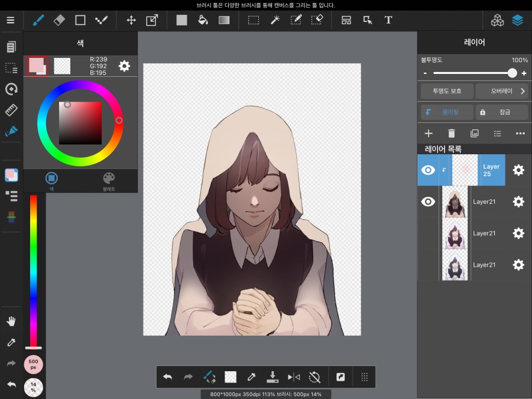Adjust the 불투명도 opacity slider
Viewport: 532px width, 399px height.
pyautogui.click(x=512, y=73)
